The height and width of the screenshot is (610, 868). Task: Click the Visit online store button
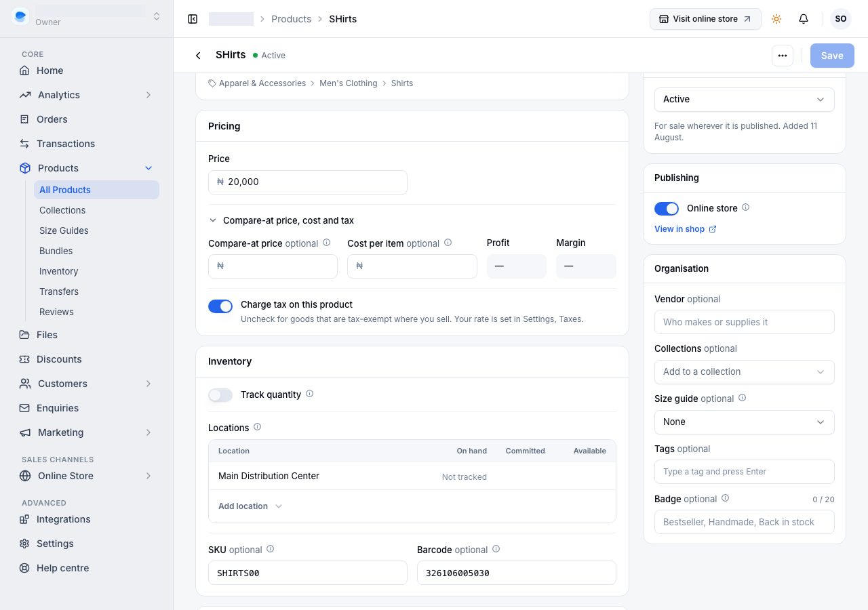(x=705, y=19)
